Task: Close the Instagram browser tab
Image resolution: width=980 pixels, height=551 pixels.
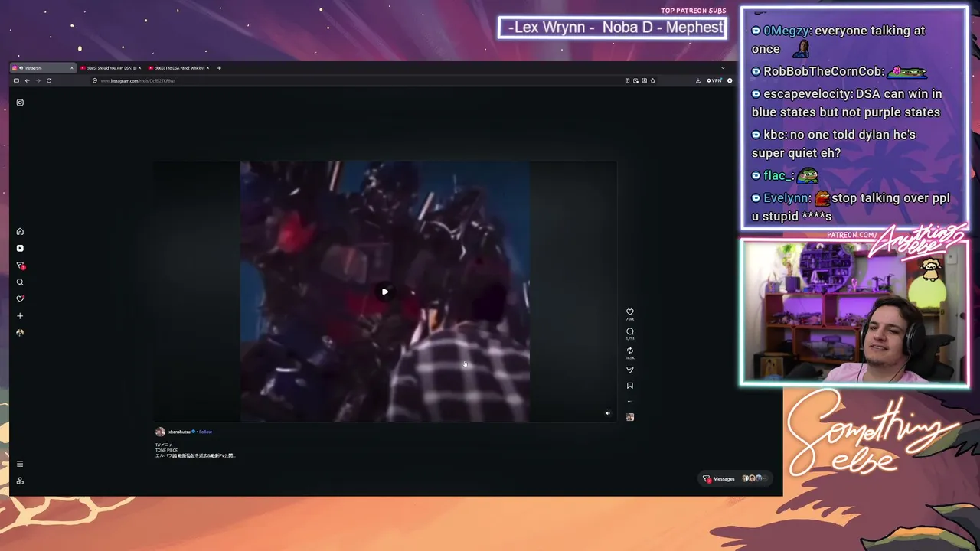Action: coord(72,68)
